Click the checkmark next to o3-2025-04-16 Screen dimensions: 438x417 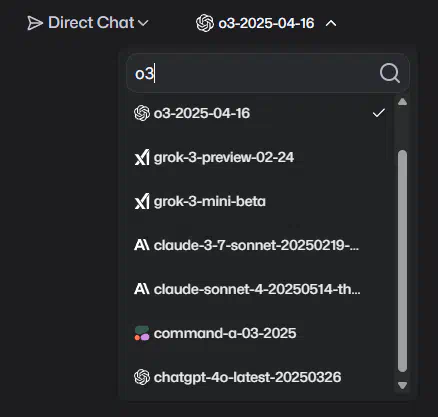click(x=379, y=113)
